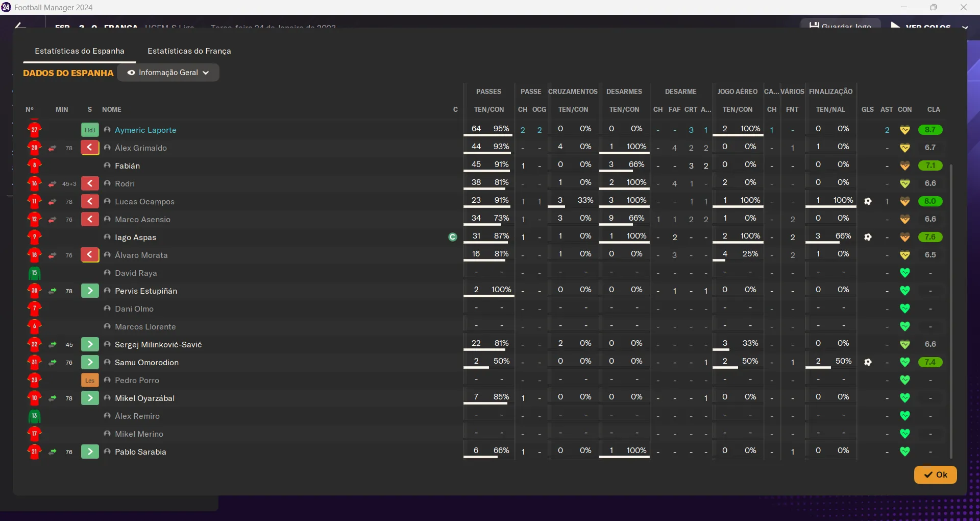This screenshot has width=980, height=521.
Task: Click player name Iago Aspas
Action: pyautogui.click(x=135, y=238)
